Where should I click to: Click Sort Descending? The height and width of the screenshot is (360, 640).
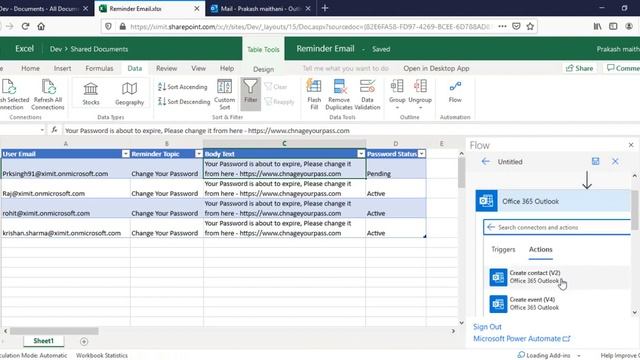pyautogui.click(x=184, y=101)
